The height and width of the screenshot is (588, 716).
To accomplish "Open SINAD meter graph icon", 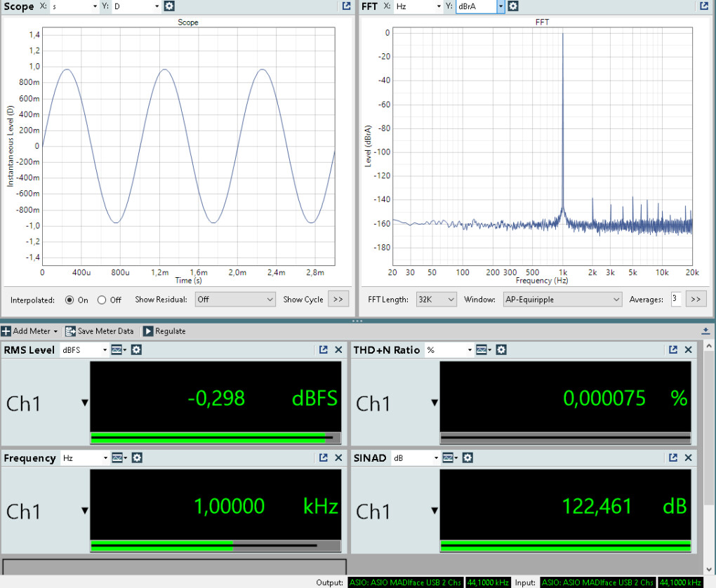I will [x=450, y=457].
